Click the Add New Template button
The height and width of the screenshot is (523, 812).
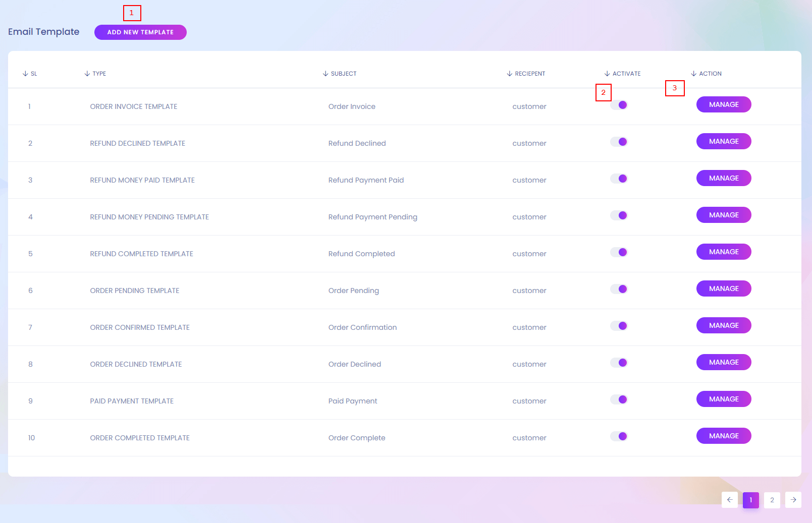point(140,32)
